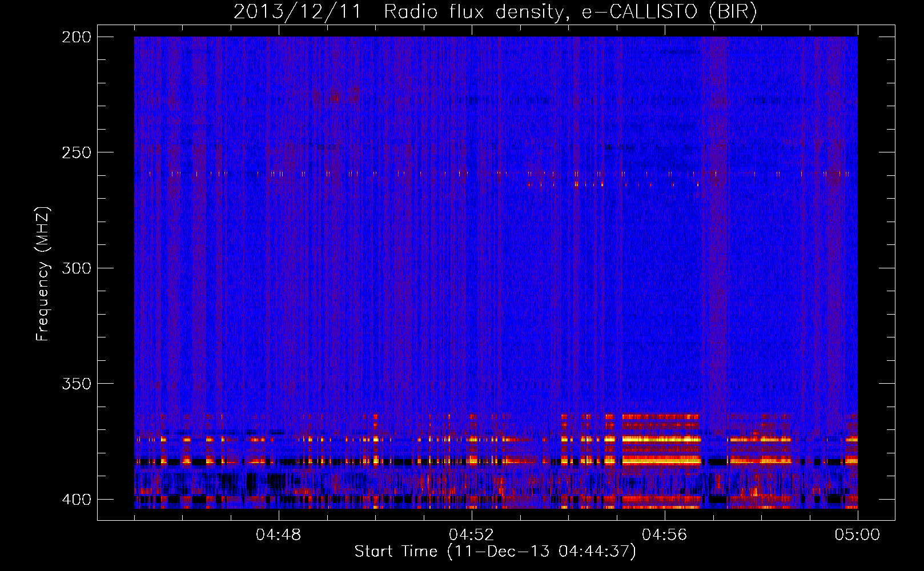This screenshot has height=571, width=924.
Task: Click the 'Start Time (11-Dec-13 04:44:37)' label
Action: pos(495,552)
